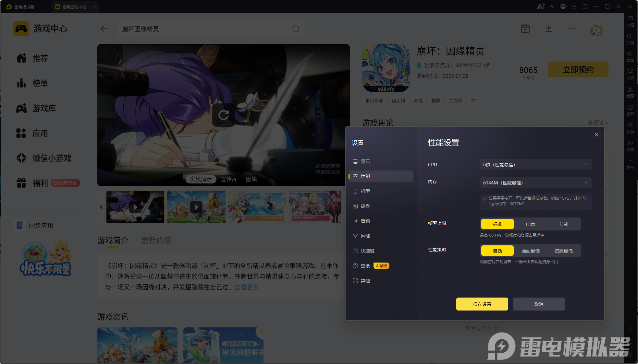The height and width of the screenshot is (364, 638).
Task: Select the first video thumbnail with purple-haired character
Action: tap(135, 207)
